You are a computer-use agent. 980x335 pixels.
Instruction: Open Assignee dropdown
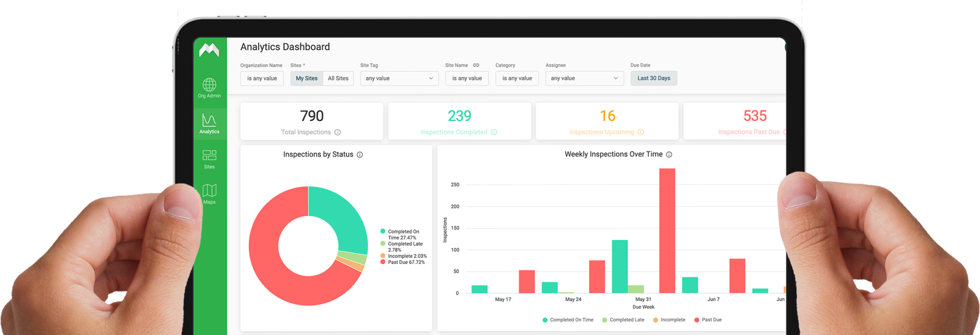(x=584, y=78)
